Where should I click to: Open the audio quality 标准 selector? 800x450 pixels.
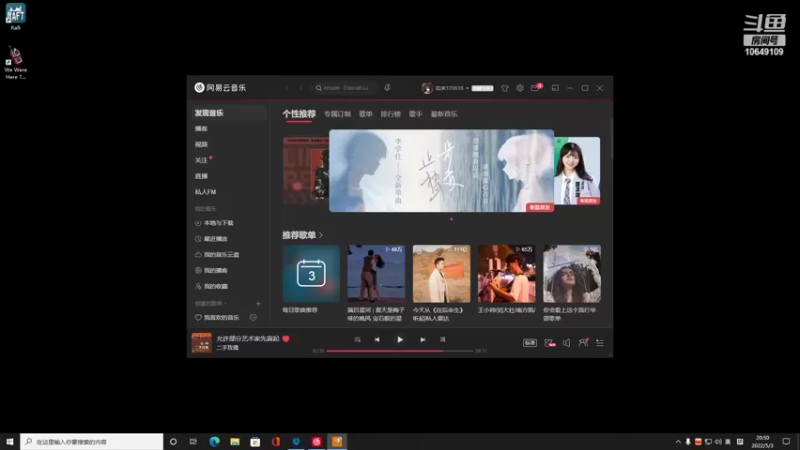coord(530,343)
